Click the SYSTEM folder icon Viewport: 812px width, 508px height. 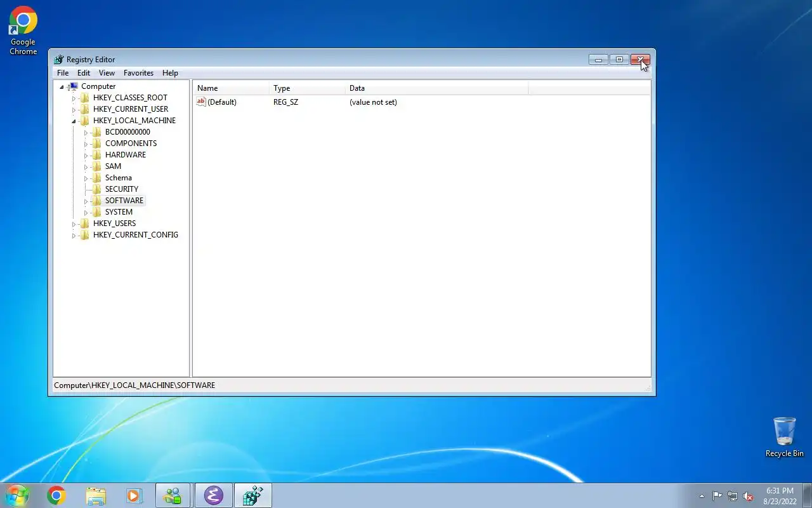[x=96, y=212]
